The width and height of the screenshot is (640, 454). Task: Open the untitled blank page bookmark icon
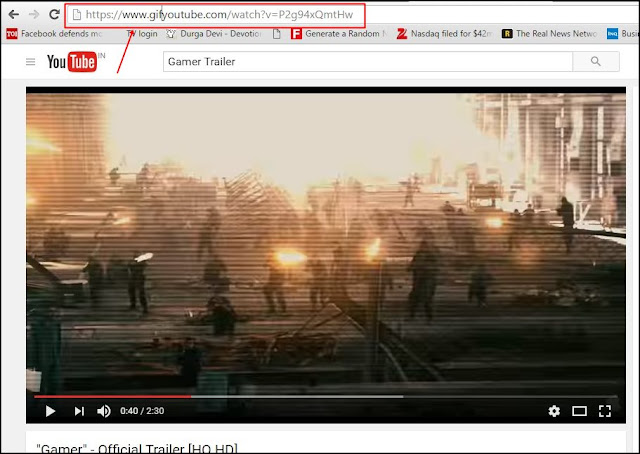tap(277, 34)
